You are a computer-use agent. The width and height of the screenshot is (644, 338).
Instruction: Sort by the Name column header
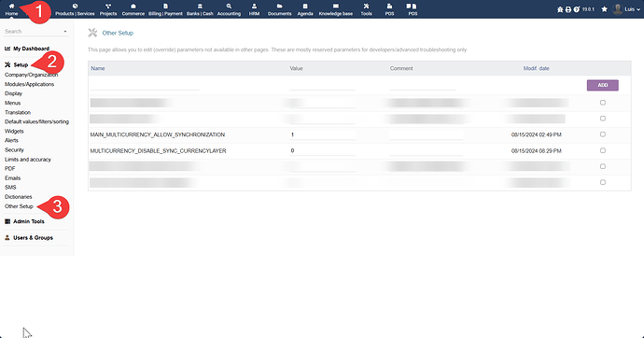[x=98, y=68]
